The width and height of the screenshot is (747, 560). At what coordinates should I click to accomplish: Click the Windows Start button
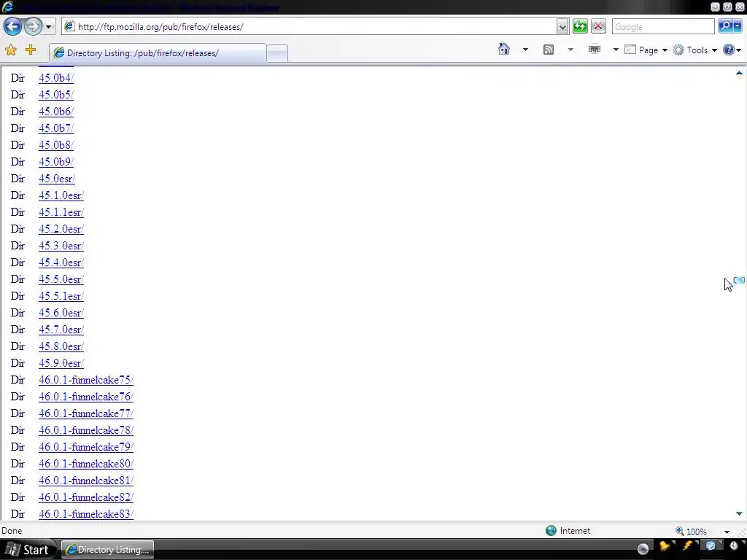[29, 550]
